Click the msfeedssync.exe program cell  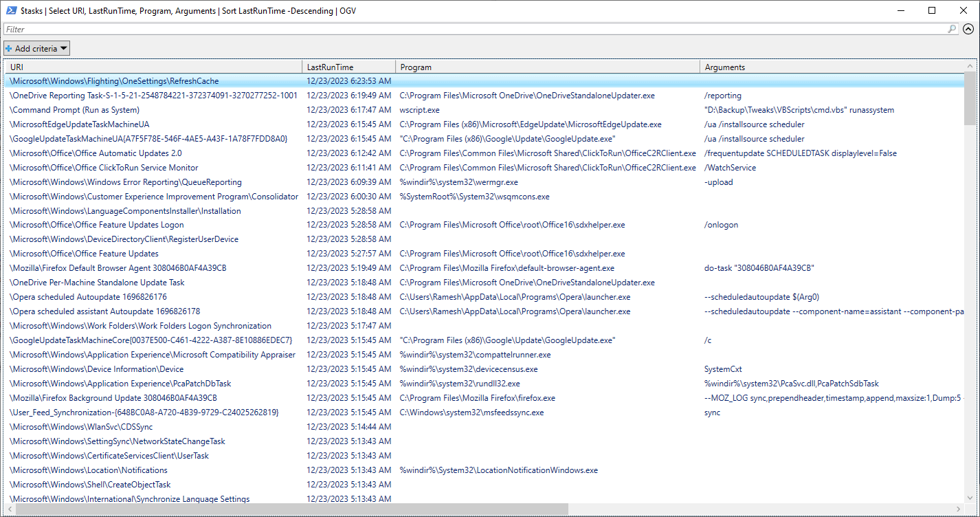pos(472,412)
